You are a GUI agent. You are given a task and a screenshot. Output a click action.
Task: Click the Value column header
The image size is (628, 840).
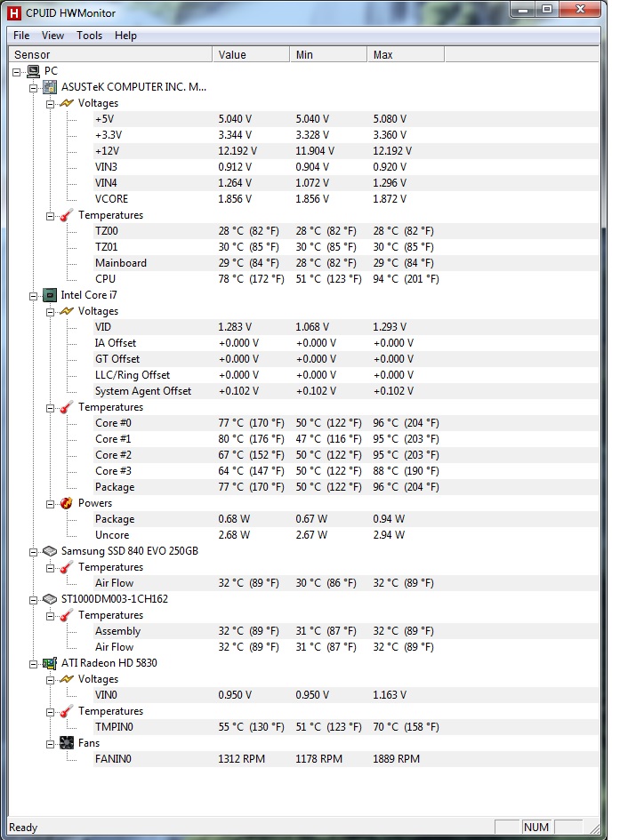pos(251,54)
